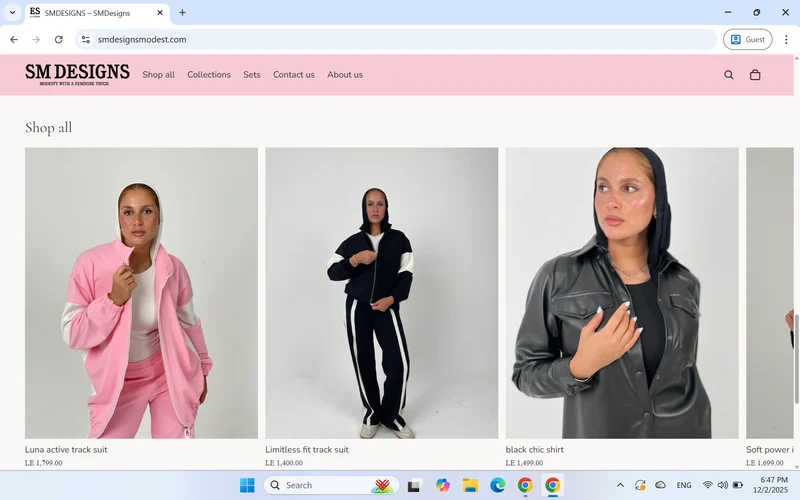Image resolution: width=800 pixels, height=500 pixels.
Task: Open the Windows Start menu
Action: (x=247, y=485)
